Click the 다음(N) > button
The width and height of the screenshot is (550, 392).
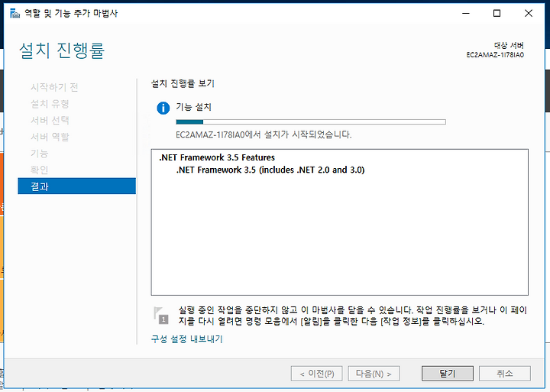coord(374,374)
